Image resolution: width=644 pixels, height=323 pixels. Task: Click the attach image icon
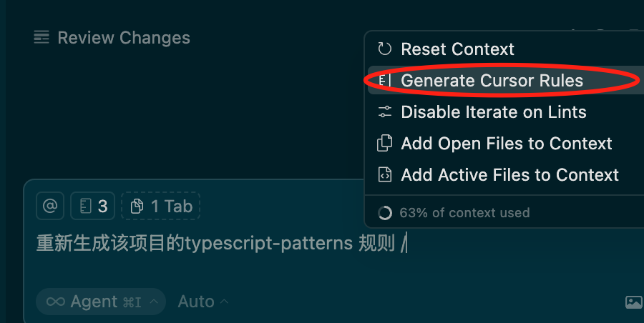click(633, 302)
